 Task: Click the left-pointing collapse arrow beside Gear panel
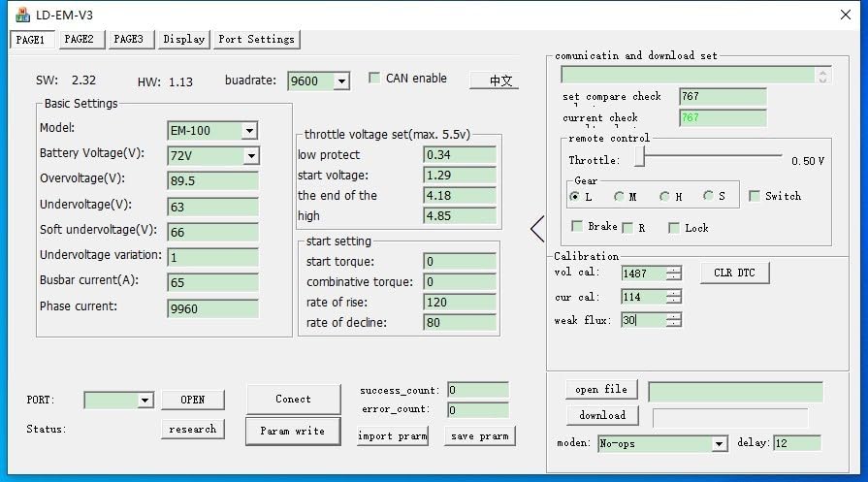[537, 229]
